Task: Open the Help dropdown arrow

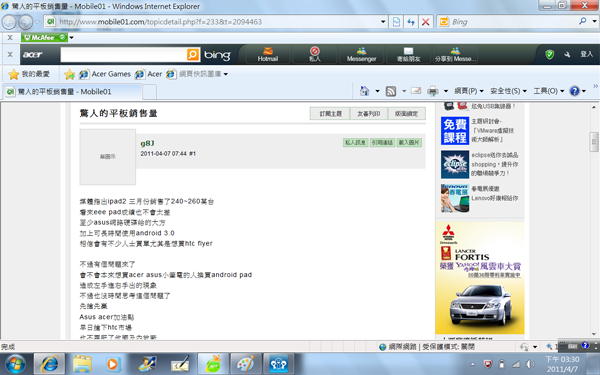Action: point(584,91)
